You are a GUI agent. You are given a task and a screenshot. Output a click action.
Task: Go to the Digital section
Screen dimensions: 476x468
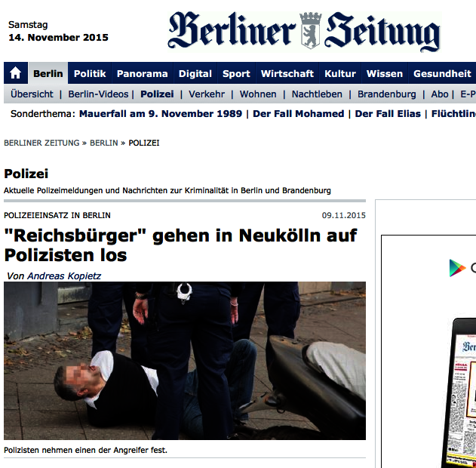point(195,73)
